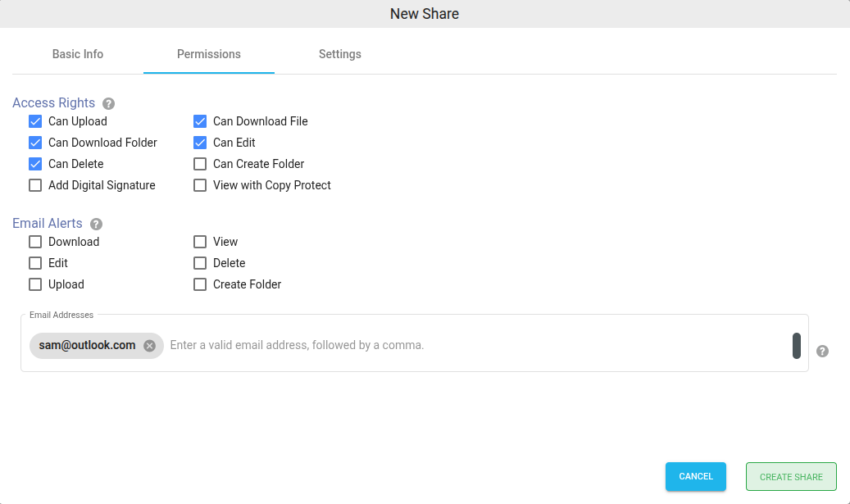Image resolution: width=850 pixels, height=504 pixels.
Task: Click the CREATE SHARE button
Action: point(790,476)
